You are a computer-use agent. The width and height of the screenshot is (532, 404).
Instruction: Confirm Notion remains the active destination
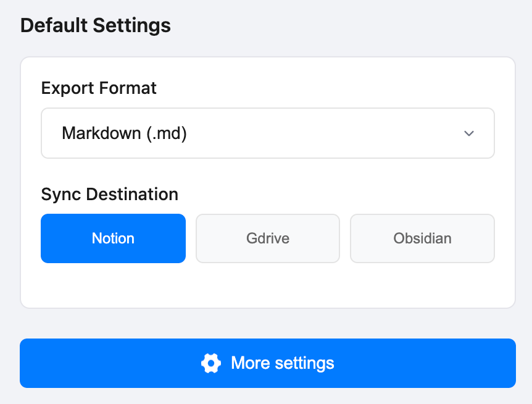click(x=113, y=238)
